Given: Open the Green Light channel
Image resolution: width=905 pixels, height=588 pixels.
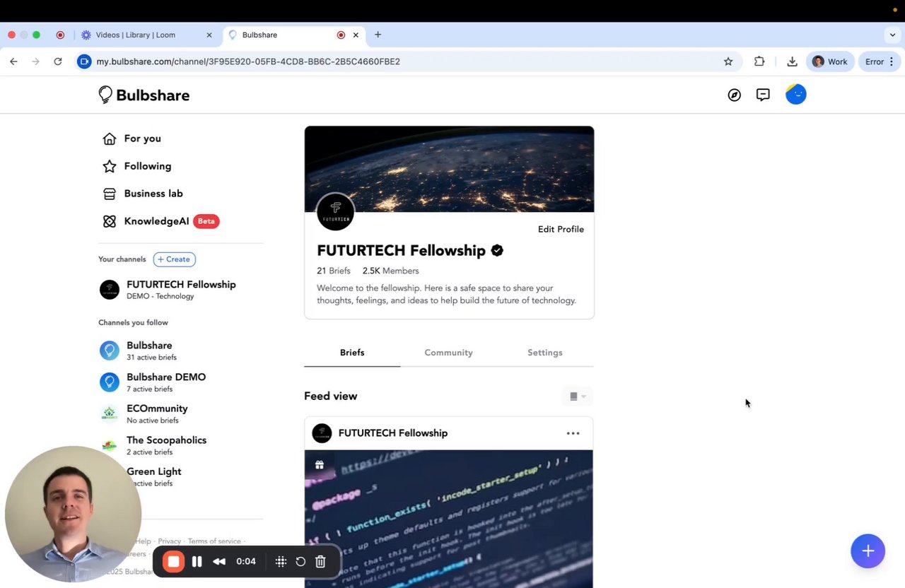Looking at the screenshot, I should click(154, 476).
